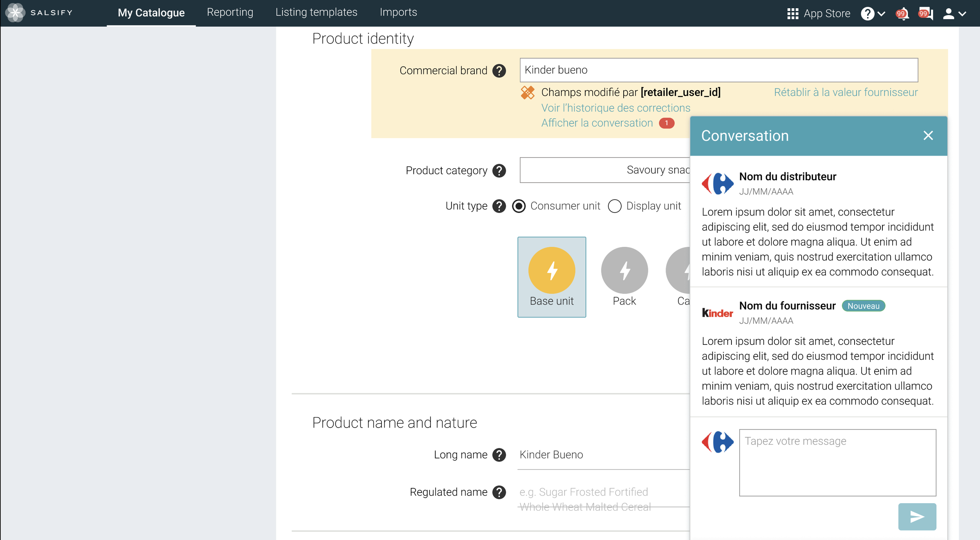This screenshot has height=540, width=980.
Task: Select the Base unit tile
Action: 552,277
